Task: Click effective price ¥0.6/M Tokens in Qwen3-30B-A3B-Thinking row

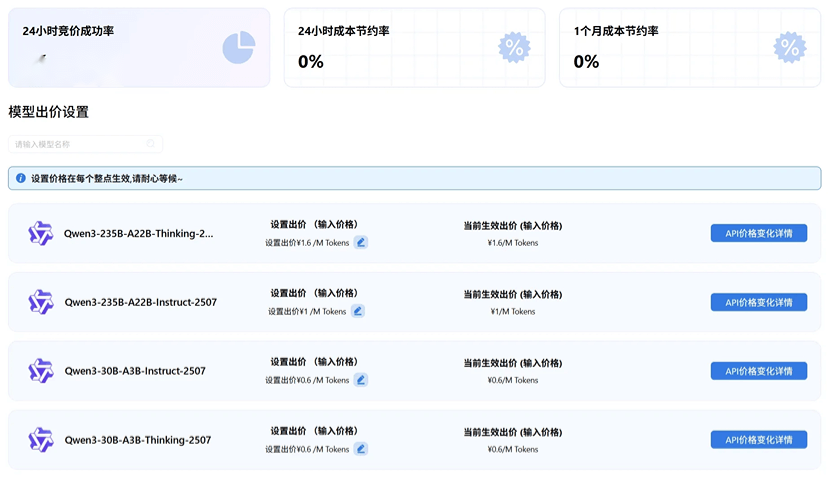Action: coord(513,449)
